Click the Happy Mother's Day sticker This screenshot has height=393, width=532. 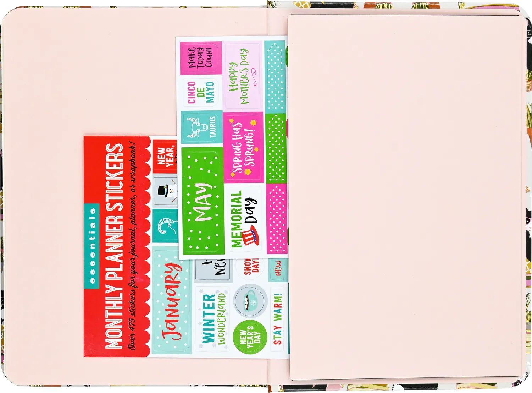[243, 76]
